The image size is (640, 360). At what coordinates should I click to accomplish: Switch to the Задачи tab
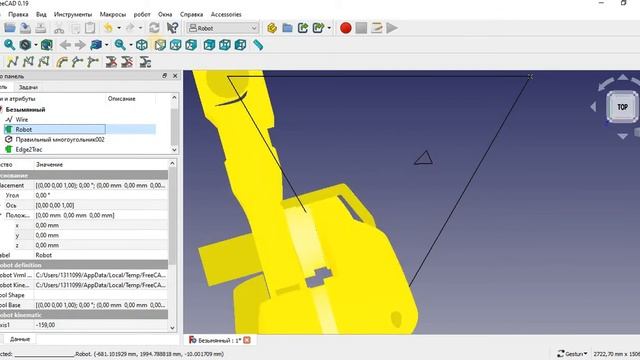pos(28,87)
